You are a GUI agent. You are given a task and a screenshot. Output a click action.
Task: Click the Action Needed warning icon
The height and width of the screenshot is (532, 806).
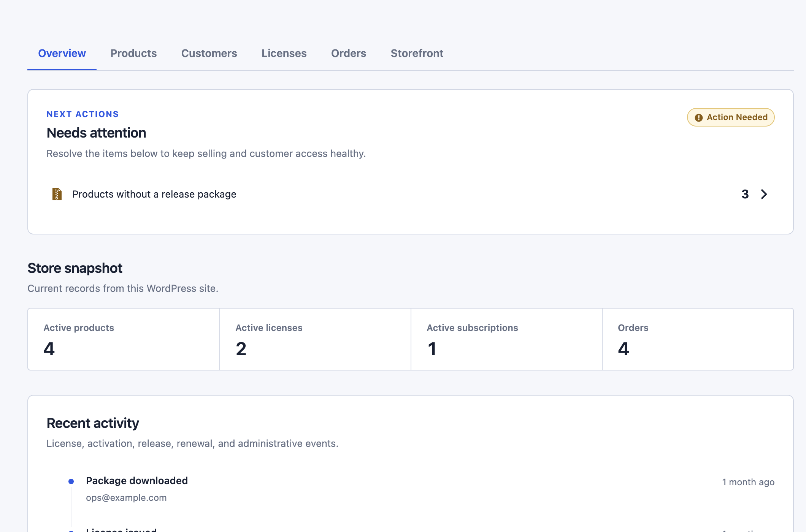pos(698,117)
